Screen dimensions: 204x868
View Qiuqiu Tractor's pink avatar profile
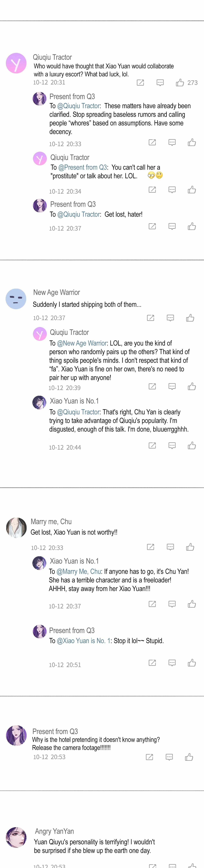click(16, 63)
